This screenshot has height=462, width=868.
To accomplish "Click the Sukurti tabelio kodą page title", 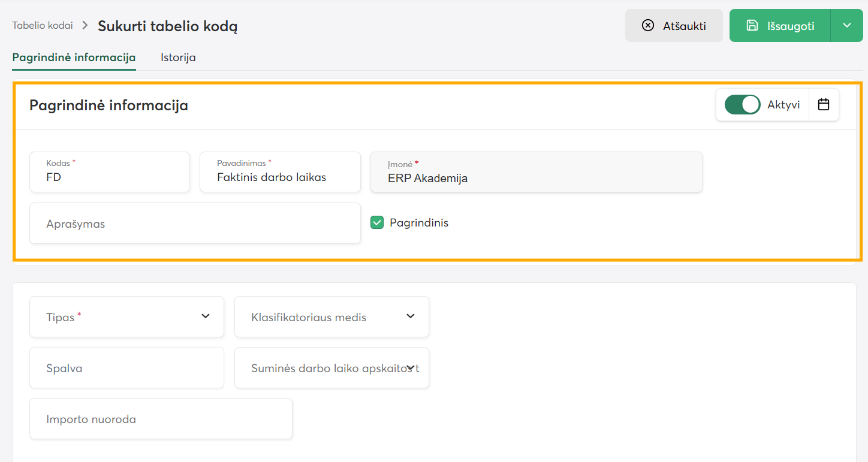I will point(168,26).
